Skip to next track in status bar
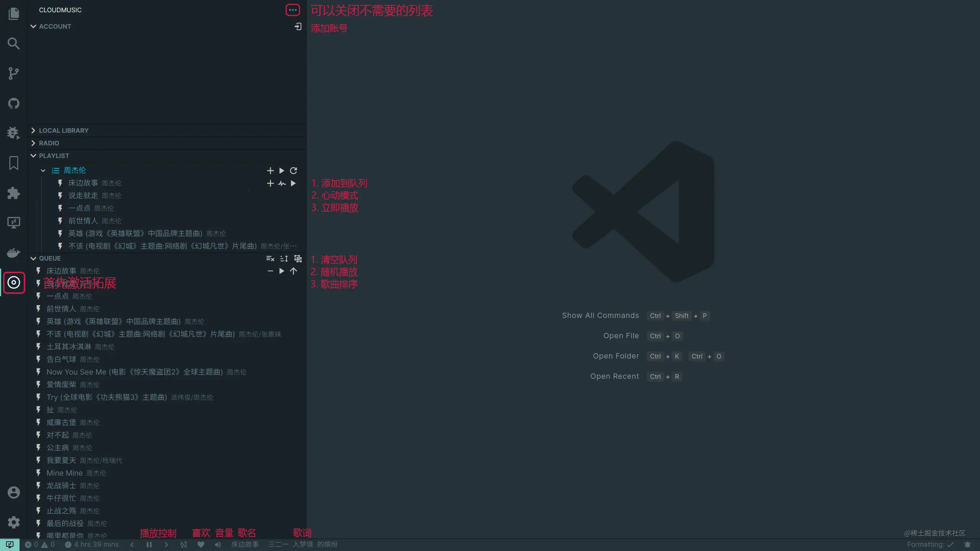The height and width of the screenshot is (551, 980). point(166,544)
